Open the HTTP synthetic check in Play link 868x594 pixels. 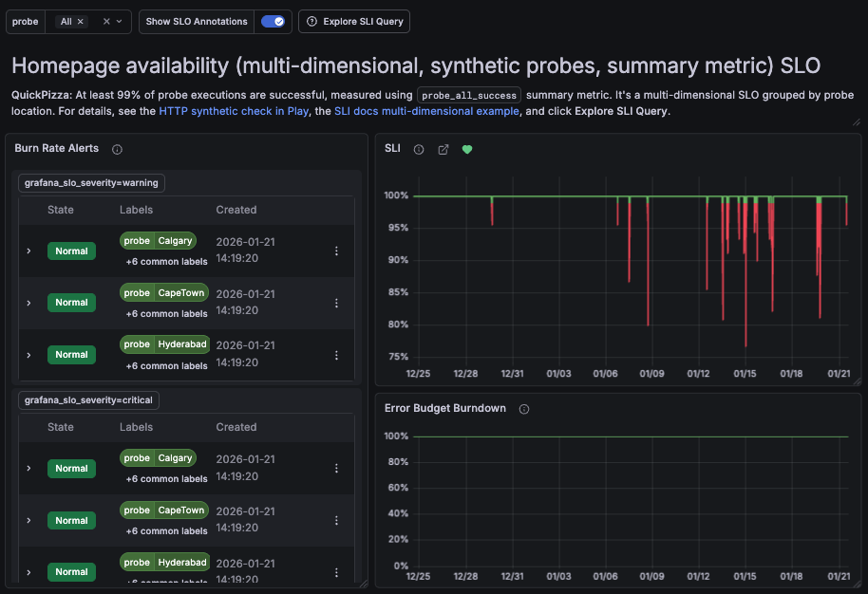point(234,111)
